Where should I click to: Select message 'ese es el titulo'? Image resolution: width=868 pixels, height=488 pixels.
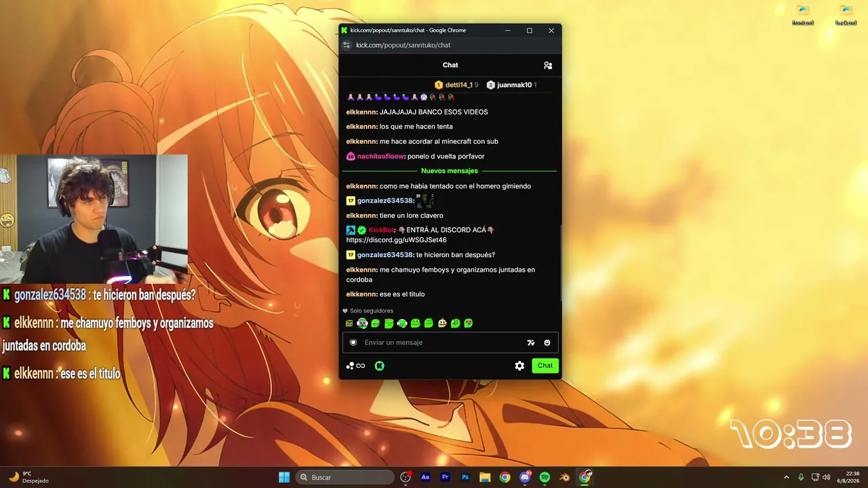[x=402, y=294]
